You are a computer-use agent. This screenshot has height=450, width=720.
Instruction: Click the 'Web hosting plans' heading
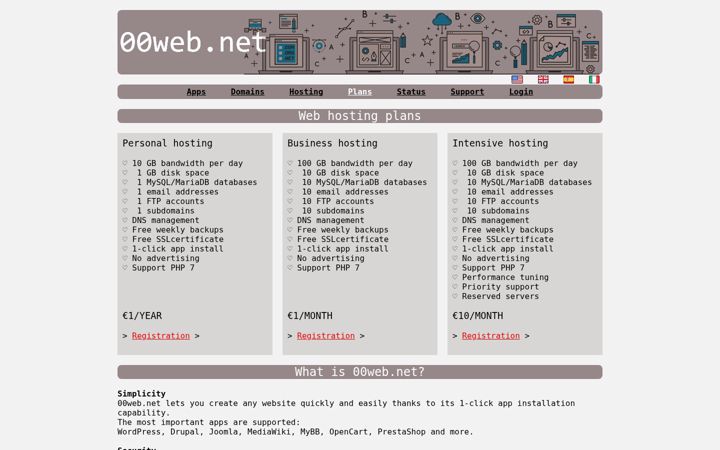(x=360, y=116)
